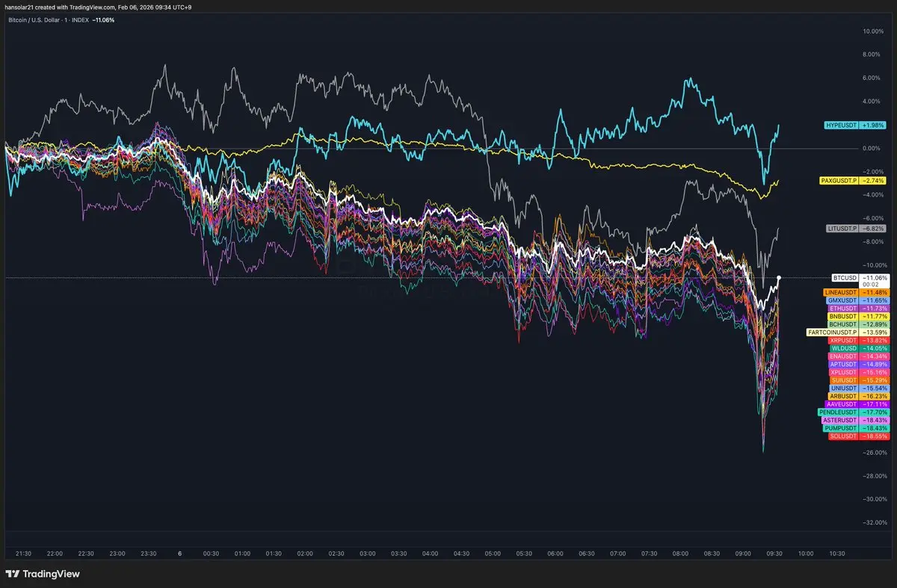897x588 pixels.
Task: Select the BTCUSD price label
Action: click(843, 276)
